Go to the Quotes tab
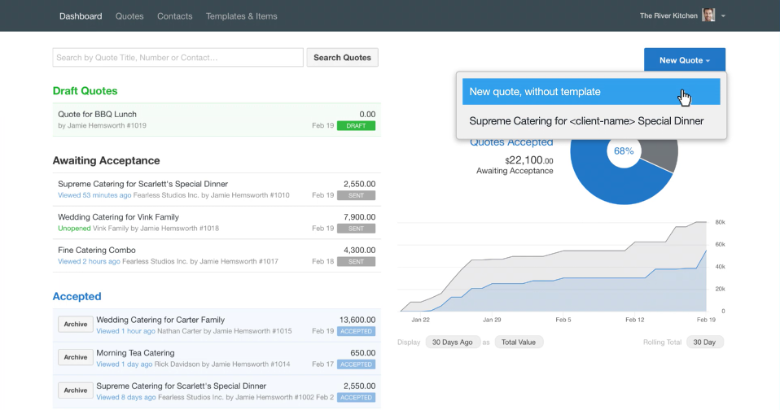The width and height of the screenshot is (780, 410). pos(129,16)
